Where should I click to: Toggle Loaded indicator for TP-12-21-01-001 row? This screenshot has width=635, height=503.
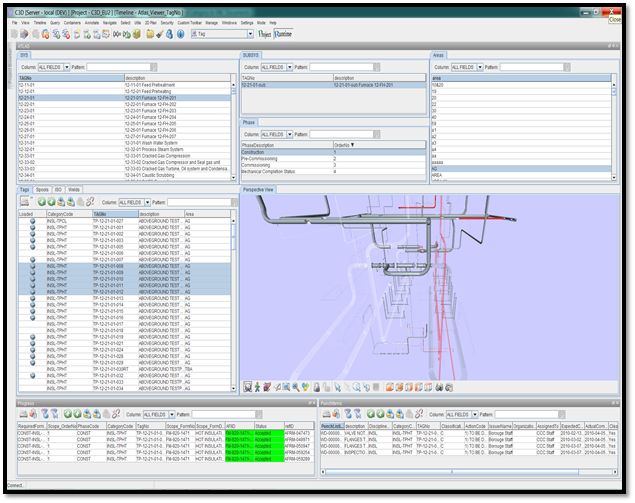point(32,227)
